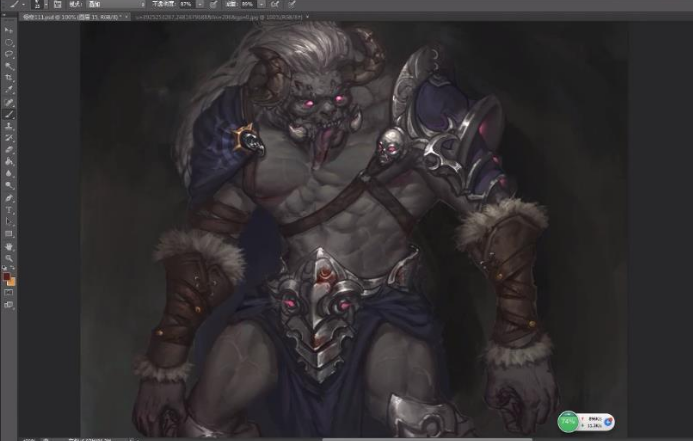This screenshot has width=693, height=441.
Task: Select the Dodge tool
Action: click(x=8, y=186)
